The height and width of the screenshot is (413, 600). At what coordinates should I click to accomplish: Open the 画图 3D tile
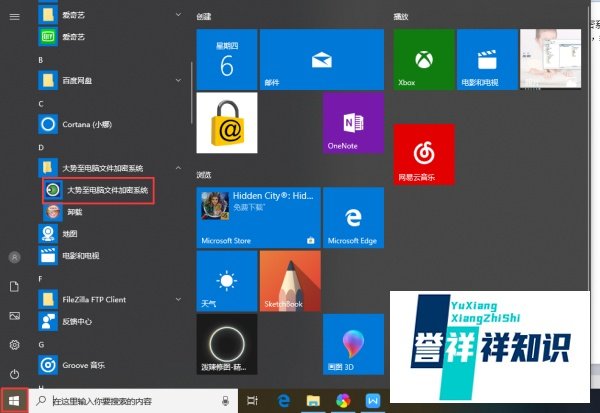click(353, 344)
